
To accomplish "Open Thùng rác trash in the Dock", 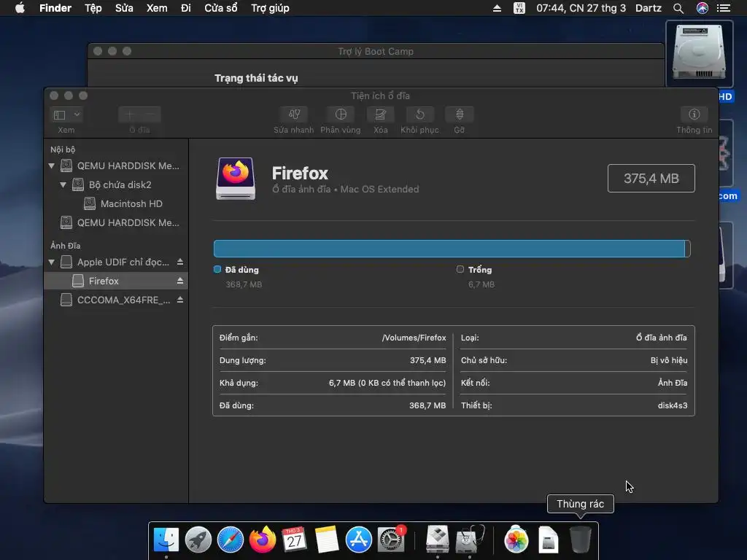I will click(x=580, y=540).
